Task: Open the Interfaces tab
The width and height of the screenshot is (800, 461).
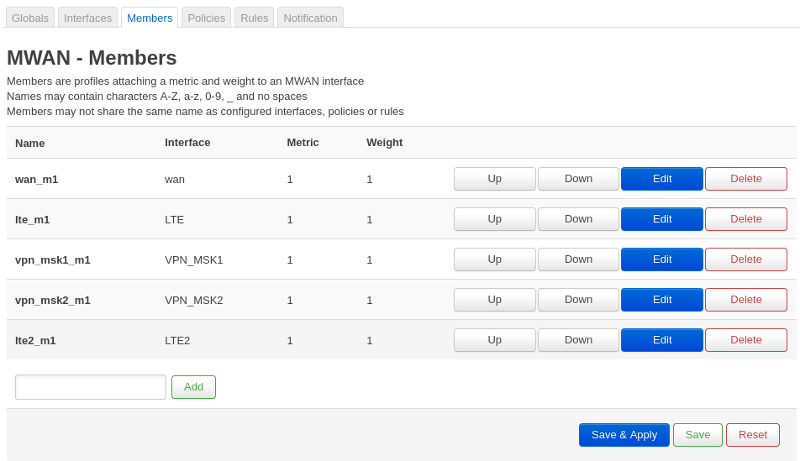Action: click(88, 18)
